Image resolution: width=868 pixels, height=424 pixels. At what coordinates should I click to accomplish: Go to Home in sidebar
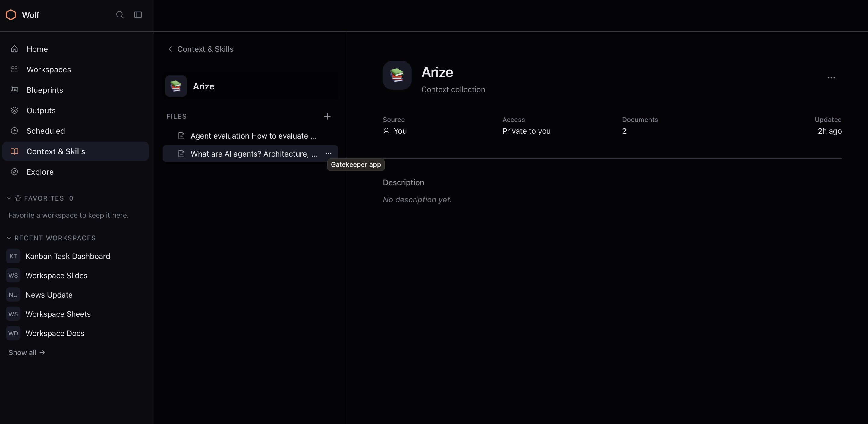(x=75, y=49)
